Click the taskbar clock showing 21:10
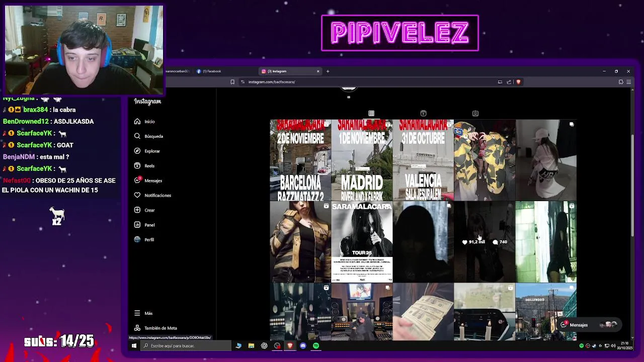 (x=624, y=346)
